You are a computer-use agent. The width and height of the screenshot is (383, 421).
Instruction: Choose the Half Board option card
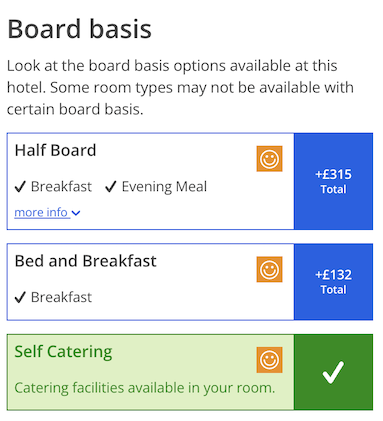pos(151,181)
